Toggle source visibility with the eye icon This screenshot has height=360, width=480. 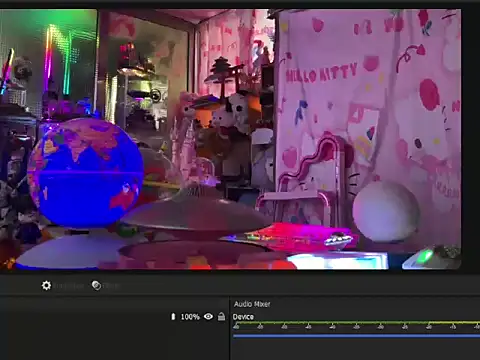[x=208, y=316]
